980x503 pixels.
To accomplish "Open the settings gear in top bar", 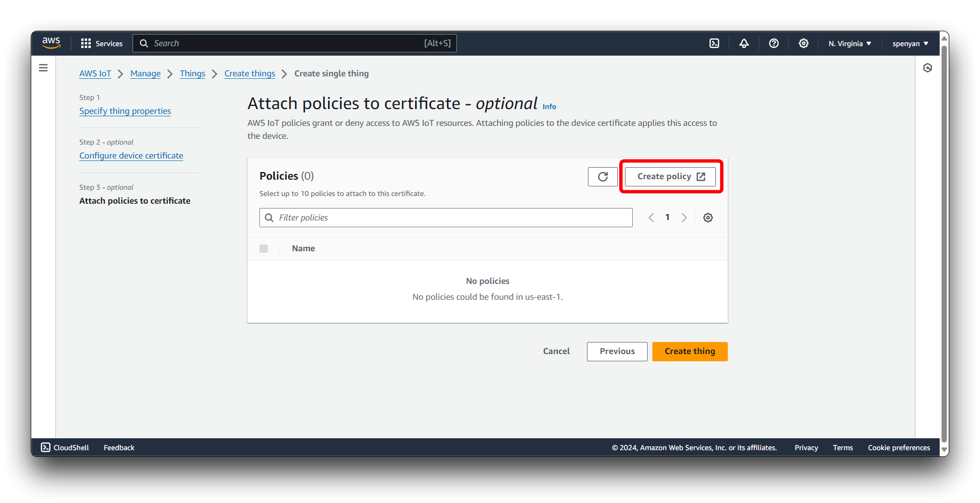I will click(x=803, y=43).
